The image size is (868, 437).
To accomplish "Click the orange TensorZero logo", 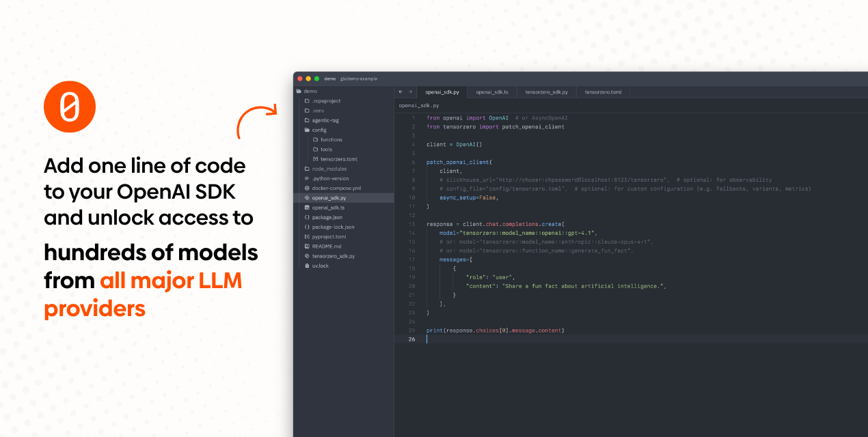I will point(69,107).
